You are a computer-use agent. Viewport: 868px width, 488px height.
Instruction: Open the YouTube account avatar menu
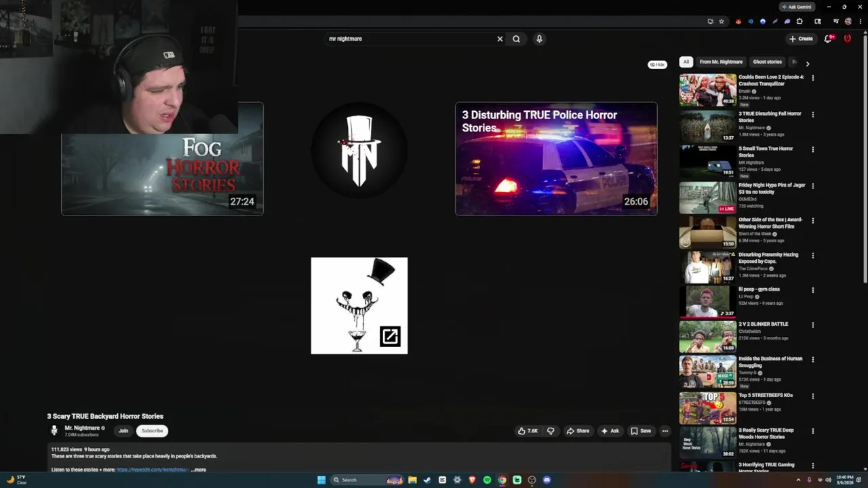tap(847, 39)
